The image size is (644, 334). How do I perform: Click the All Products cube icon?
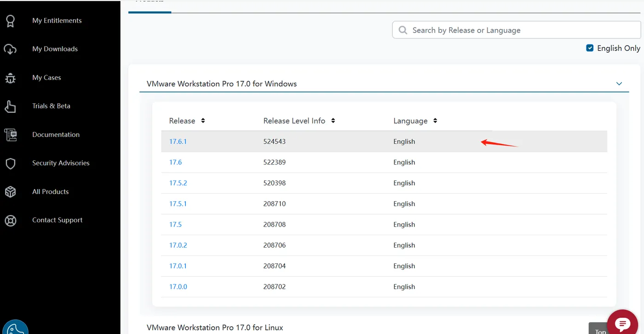[x=10, y=192]
